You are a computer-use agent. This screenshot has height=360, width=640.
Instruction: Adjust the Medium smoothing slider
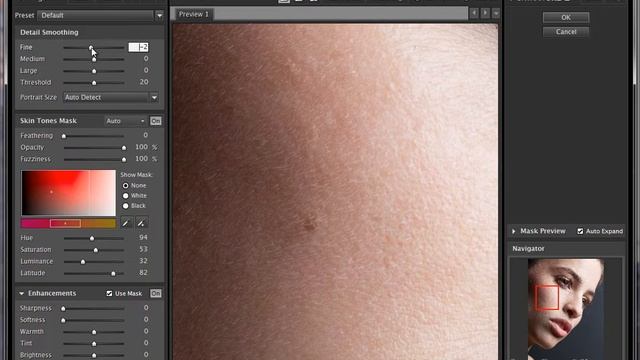click(x=94, y=59)
